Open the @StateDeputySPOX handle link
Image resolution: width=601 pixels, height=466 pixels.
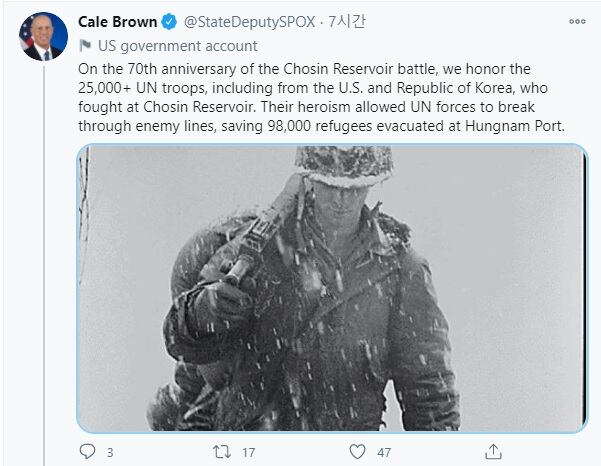245,22
